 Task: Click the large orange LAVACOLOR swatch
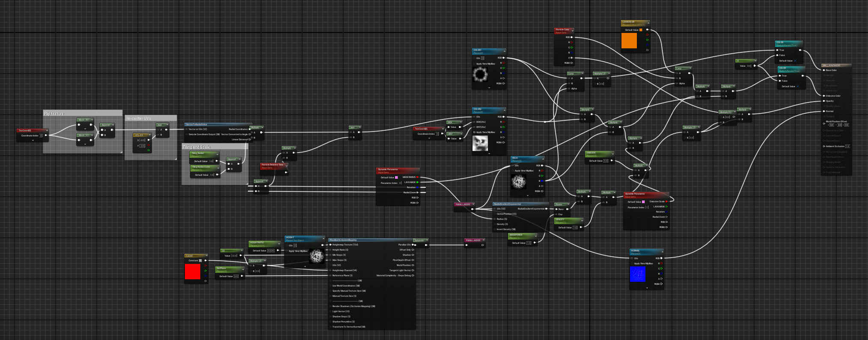point(629,41)
